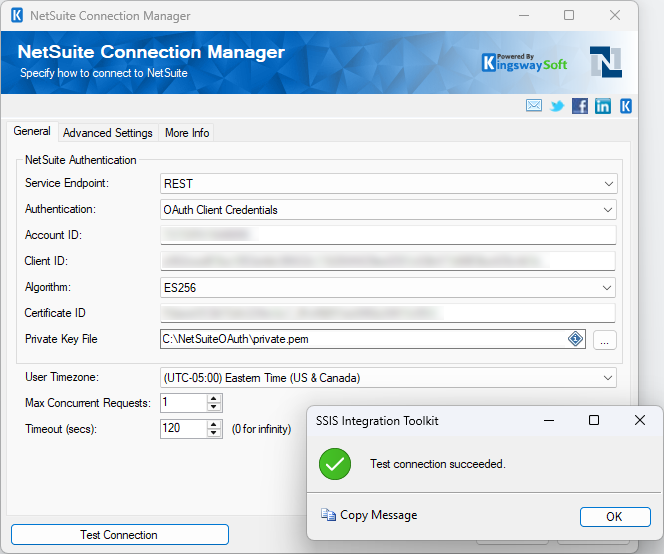Open the Advanced Settings tab
Viewport: 664px width, 554px height.
(108, 133)
